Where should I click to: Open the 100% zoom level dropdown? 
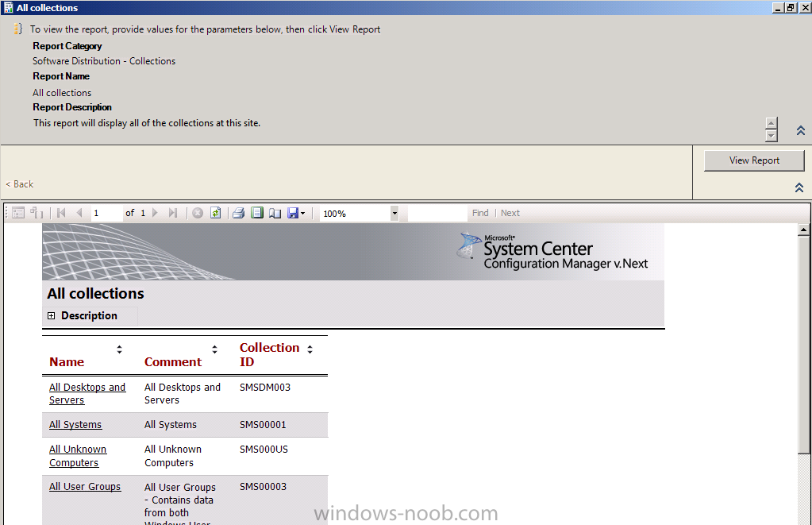tap(394, 213)
